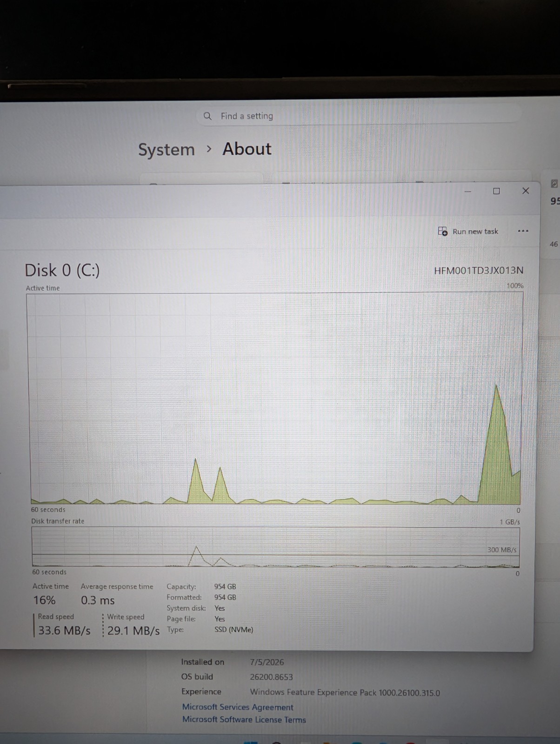560x744 pixels.
Task: Open the three-dot more options menu
Action: (523, 231)
